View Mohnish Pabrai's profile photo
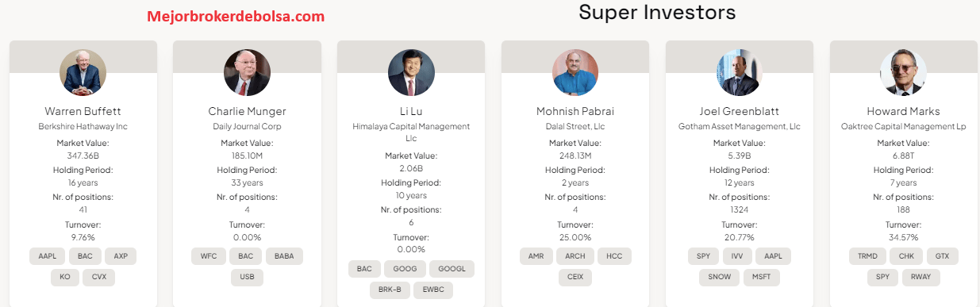The image size is (980, 307). tap(575, 73)
